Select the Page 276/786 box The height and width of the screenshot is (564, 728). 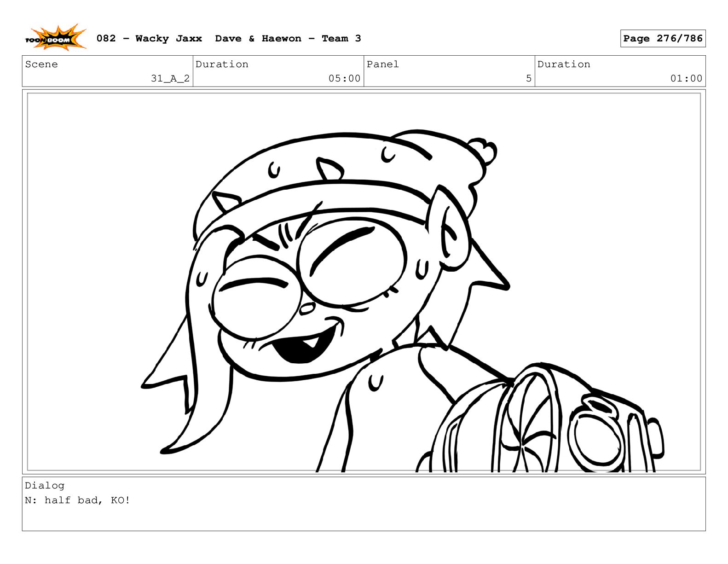(662, 39)
